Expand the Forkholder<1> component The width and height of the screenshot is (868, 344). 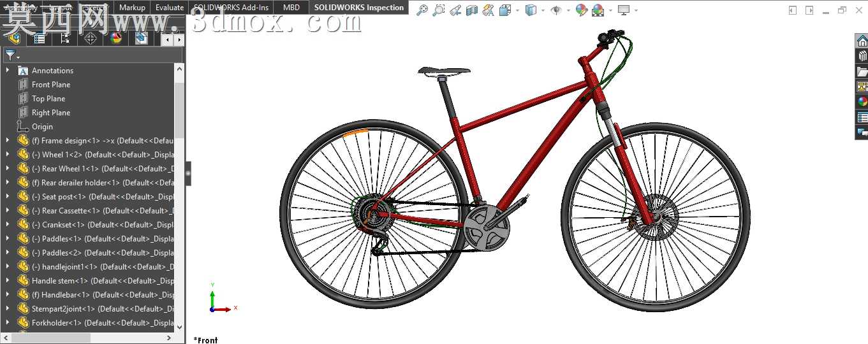point(8,322)
